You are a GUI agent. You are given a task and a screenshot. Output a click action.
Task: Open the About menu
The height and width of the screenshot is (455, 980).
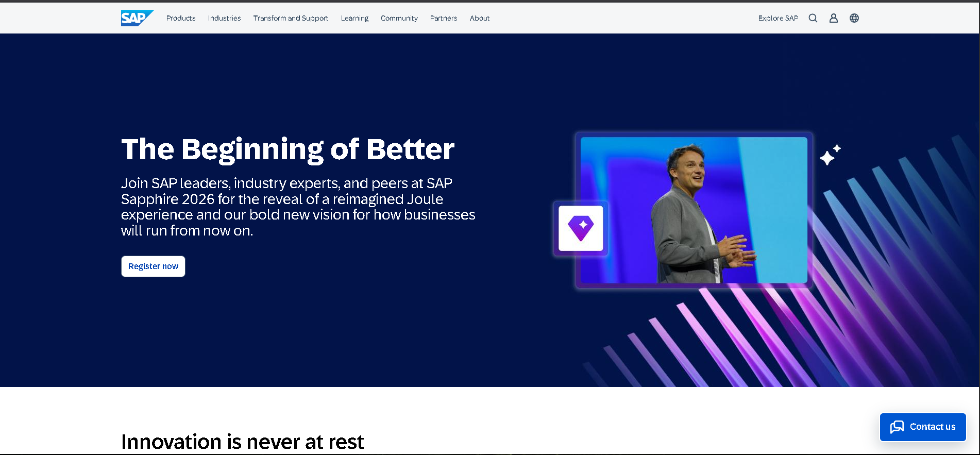[x=480, y=18]
